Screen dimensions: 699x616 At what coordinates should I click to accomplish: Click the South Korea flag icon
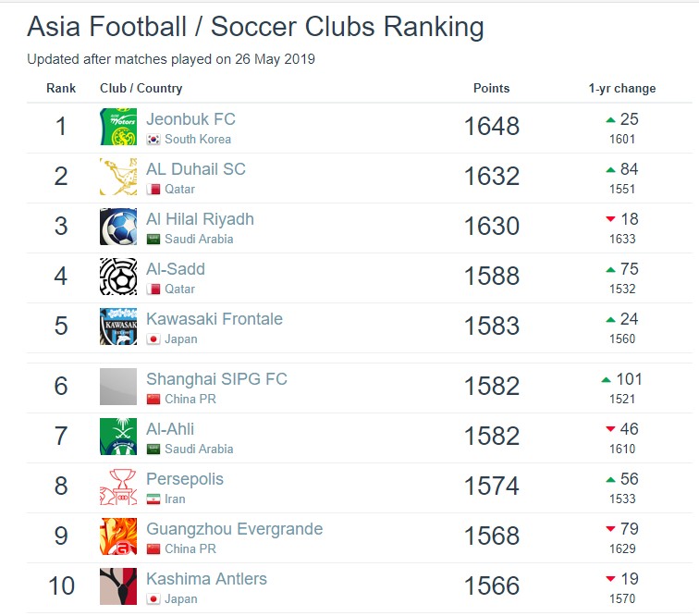153,140
